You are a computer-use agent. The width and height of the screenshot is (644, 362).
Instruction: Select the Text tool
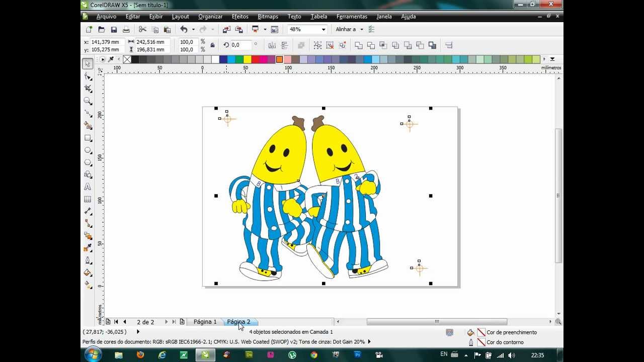pos(88,187)
